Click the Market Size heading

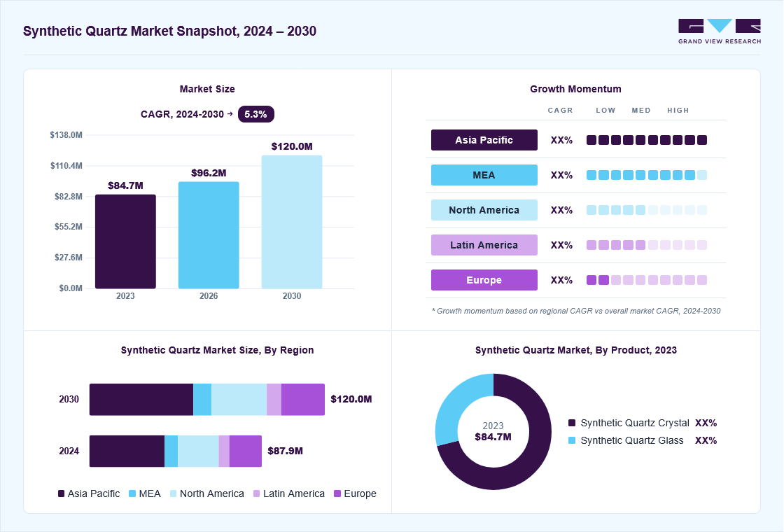[x=207, y=89]
